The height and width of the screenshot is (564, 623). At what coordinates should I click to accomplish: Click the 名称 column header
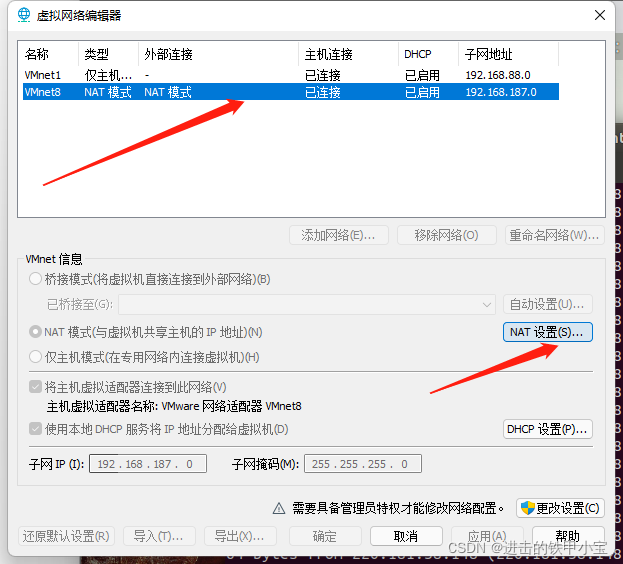48,54
